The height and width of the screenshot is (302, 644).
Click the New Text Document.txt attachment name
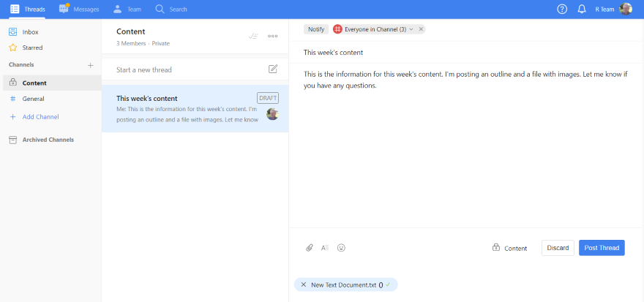pyautogui.click(x=344, y=284)
